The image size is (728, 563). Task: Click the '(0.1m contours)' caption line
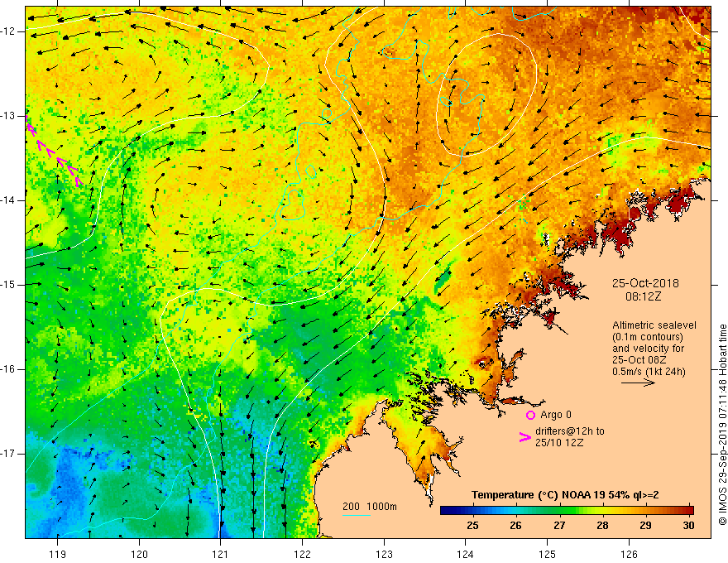pyautogui.click(x=648, y=337)
